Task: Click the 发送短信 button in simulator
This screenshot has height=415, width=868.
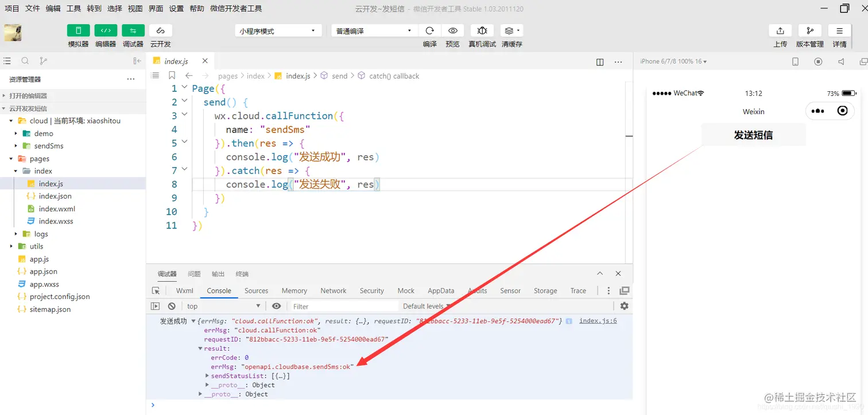Action: [753, 135]
